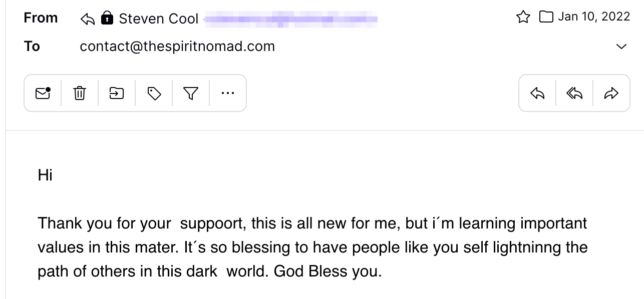Mark the message as unread

point(43,93)
